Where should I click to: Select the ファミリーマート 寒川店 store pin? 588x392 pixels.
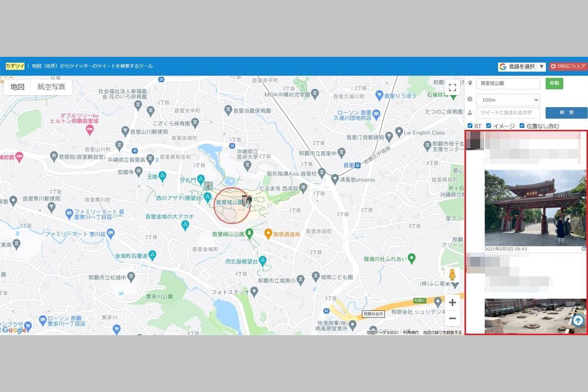[110, 234]
